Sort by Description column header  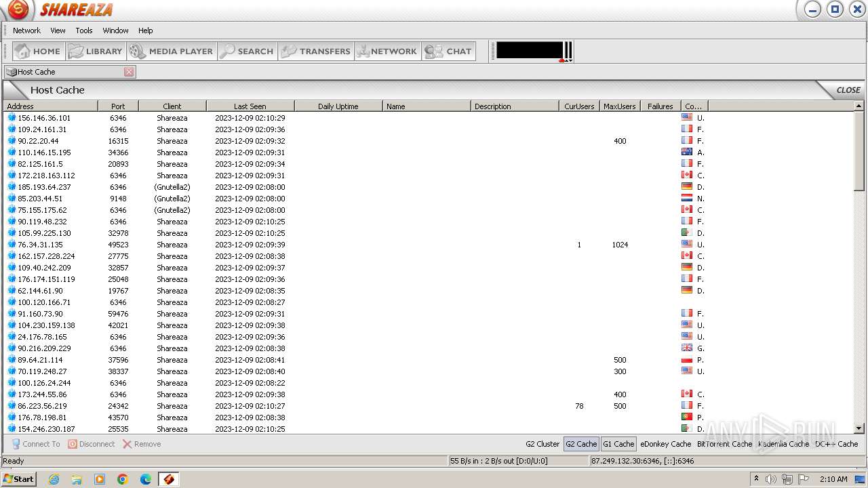(515, 106)
